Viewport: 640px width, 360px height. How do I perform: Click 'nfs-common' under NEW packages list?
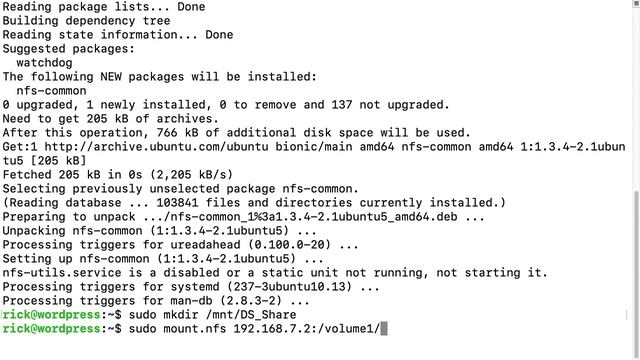(x=51, y=91)
